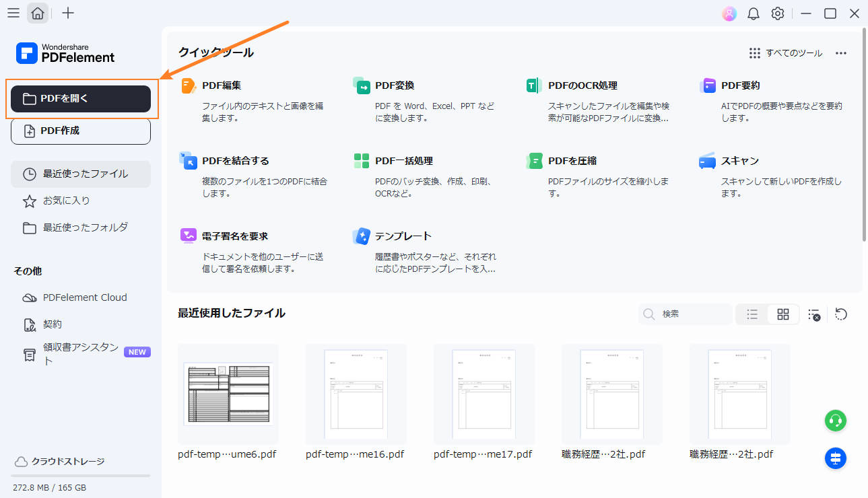Image resolution: width=868 pixels, height=498 pixels.
Task: Open the ellipsis more options menu
Action: click(840, 52)
